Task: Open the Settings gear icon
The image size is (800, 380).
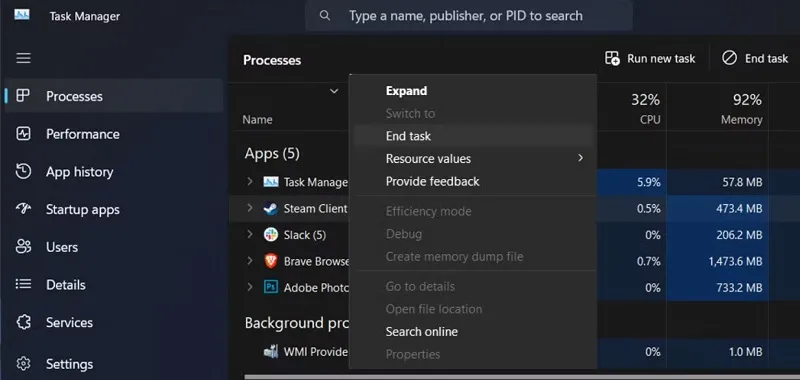Action: [x=23, y=364]
